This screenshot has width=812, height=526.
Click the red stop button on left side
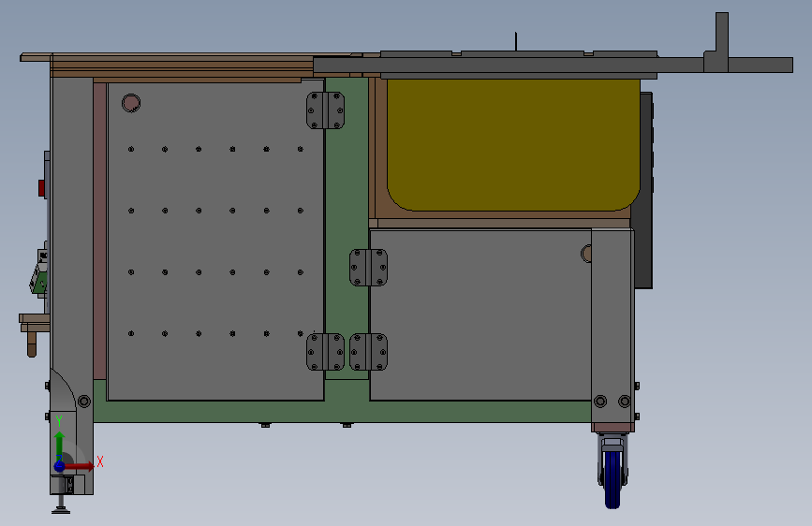coord(41,188)
